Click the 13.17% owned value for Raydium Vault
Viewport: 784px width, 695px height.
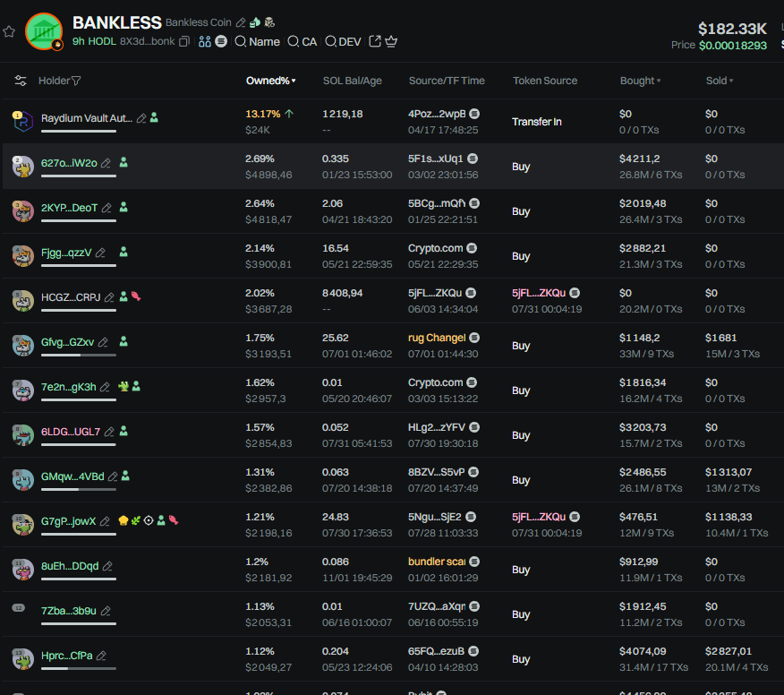[262, 114]
